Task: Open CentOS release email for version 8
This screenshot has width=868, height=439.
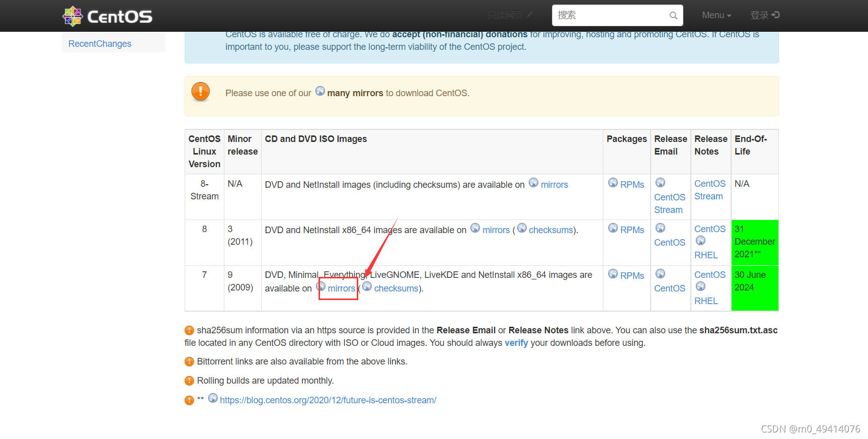Action: click(670, 243)
